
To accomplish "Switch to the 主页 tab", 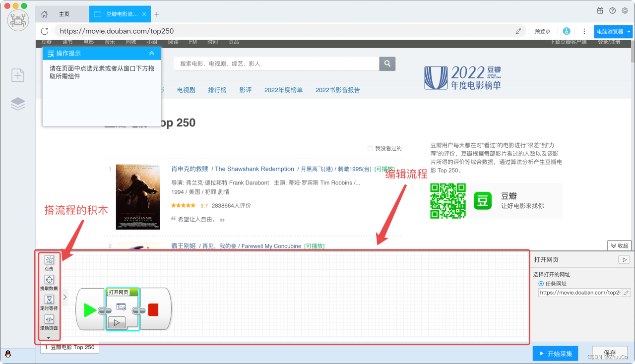I will [x=64, y=14].
